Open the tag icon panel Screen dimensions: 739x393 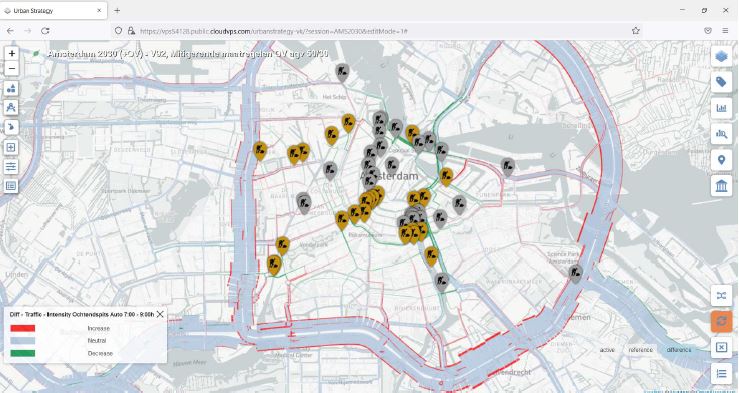point(721,82)
